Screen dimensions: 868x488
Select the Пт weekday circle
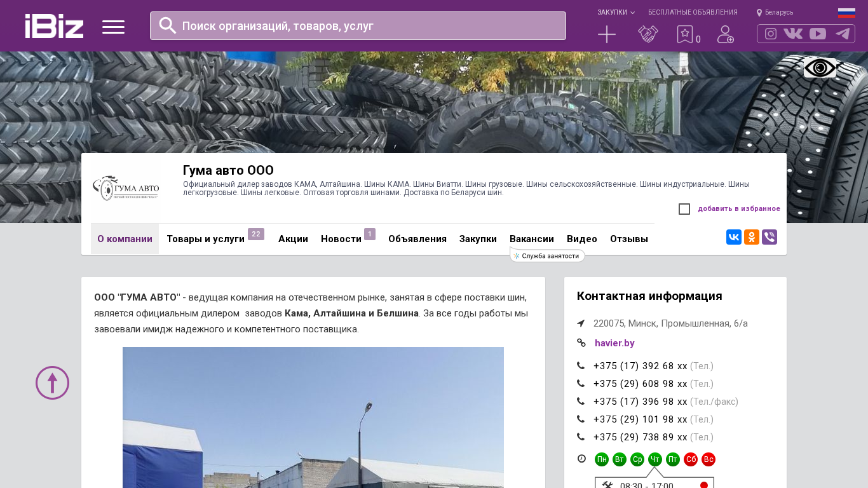[x=673, y=459]
